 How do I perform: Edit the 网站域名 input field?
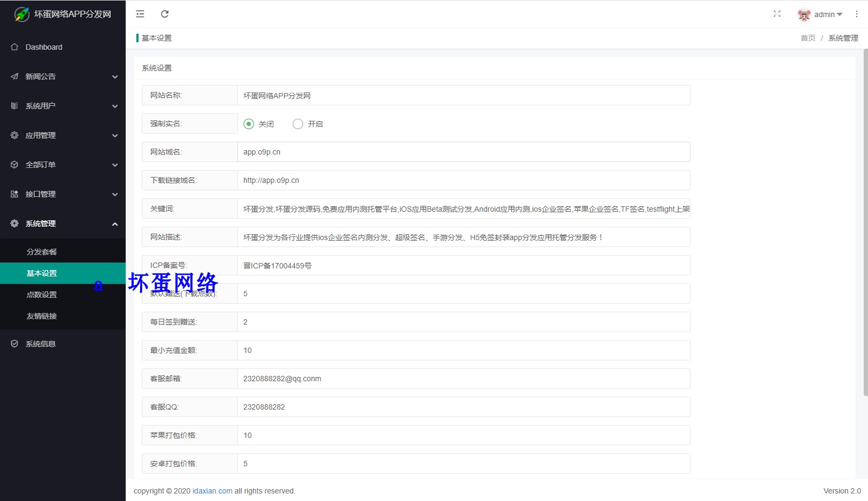click(x=464, y=152)
